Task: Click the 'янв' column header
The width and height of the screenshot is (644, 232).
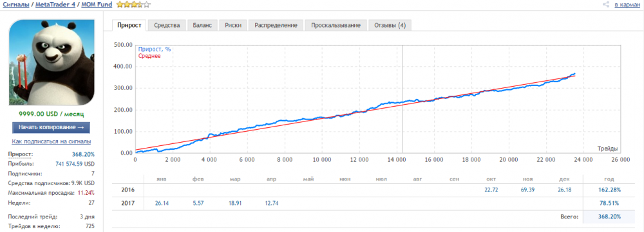Action: pos(162,179)
